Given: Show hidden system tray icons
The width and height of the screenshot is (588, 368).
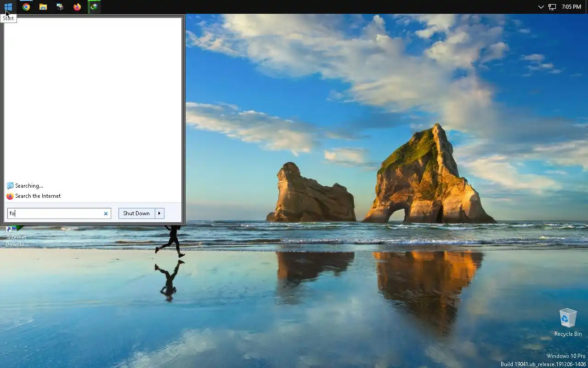Looking at the screenshot, I should coord(541,7).
